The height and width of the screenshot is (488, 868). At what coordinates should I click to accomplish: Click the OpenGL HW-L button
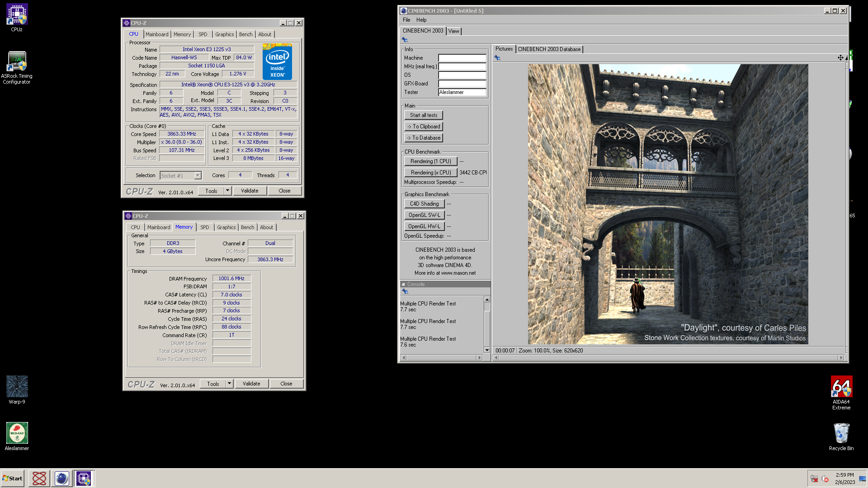[x=425, y=226]
